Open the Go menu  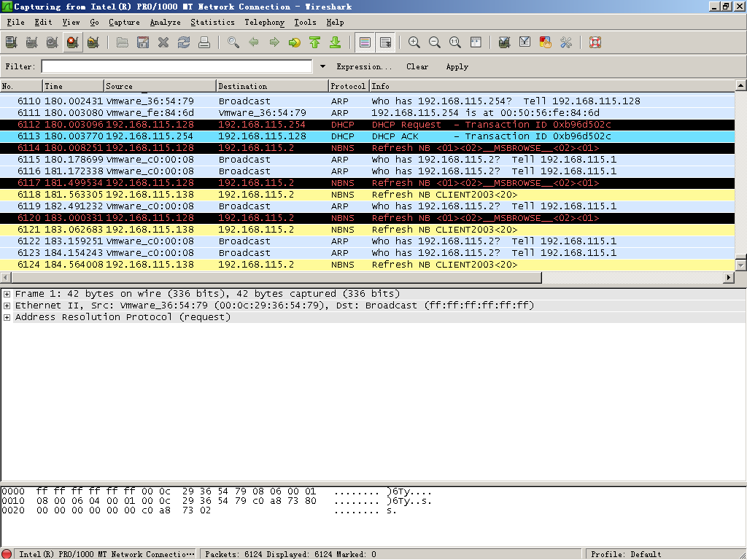click(x=94, y=23)
